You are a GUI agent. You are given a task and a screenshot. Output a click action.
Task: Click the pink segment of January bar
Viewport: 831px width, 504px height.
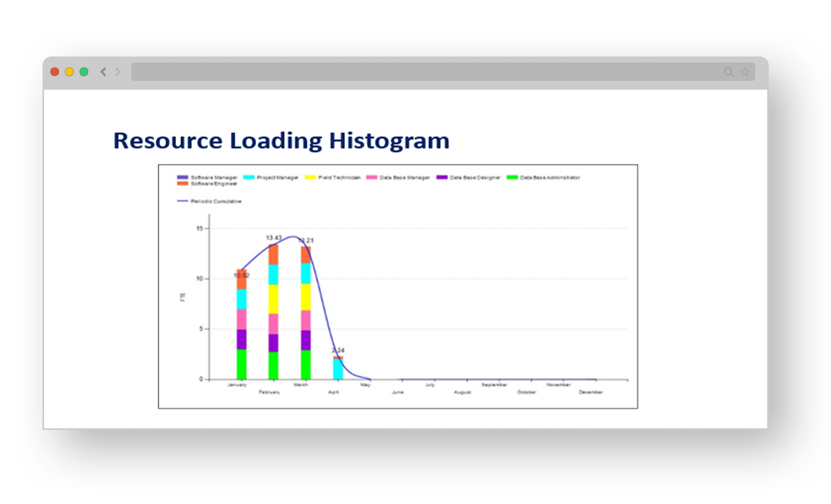pos(242,319)
